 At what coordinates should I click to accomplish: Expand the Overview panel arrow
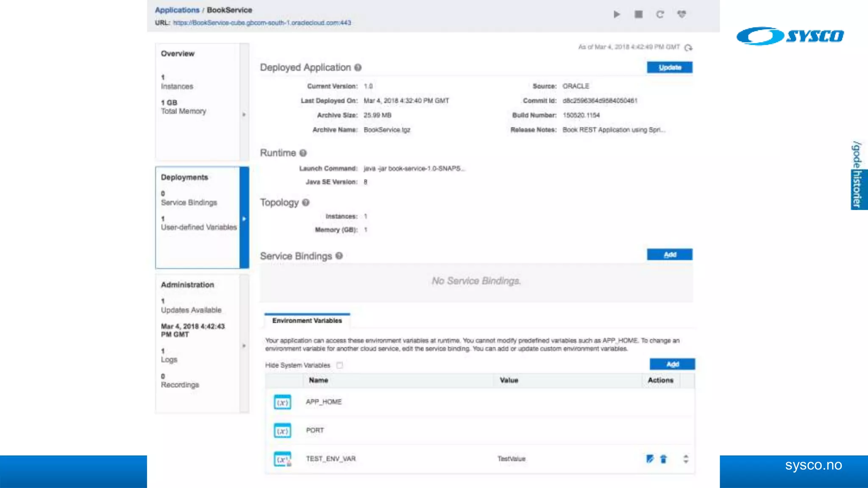point(244,114)
